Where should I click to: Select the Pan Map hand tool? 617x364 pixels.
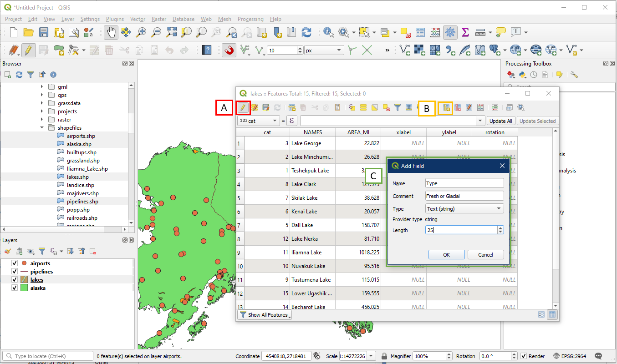click(111, 32)
